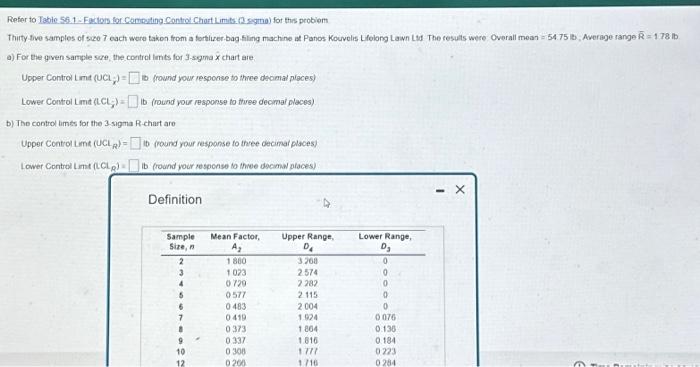Screen dimensions: 700x367
Task: Select the D4 value 3.268 for n=2
Action: 308,261
